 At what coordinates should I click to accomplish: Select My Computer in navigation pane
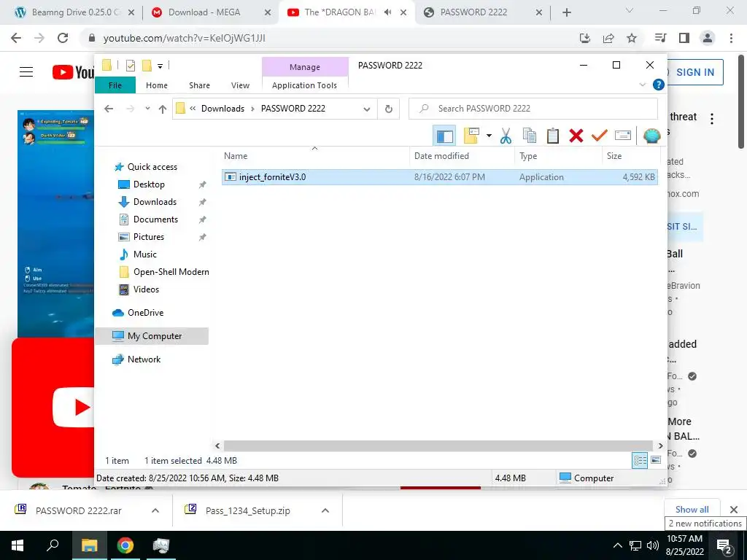[x=155, y=336]
